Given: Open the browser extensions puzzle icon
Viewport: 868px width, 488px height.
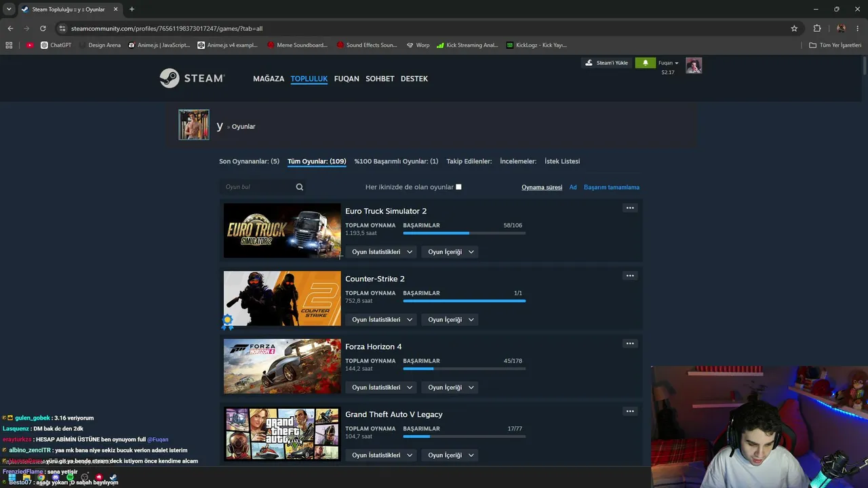Looking at the screenshot, I should [817, 28].
